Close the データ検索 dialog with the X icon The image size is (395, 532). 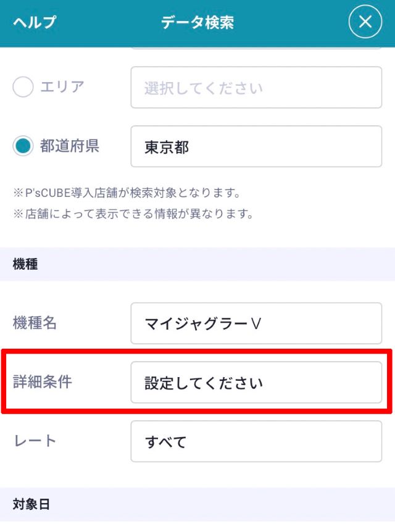click(x=365, y=22)
